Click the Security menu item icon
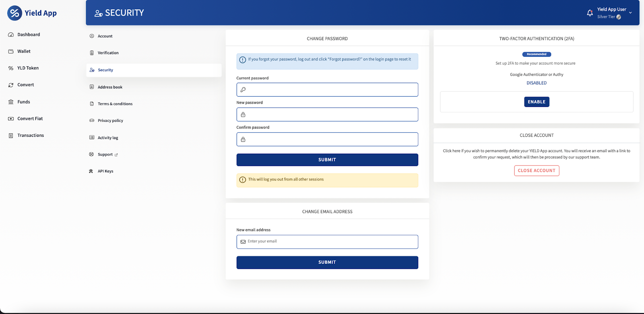Viewport: 644px width, 314px height. coord(92,70)
